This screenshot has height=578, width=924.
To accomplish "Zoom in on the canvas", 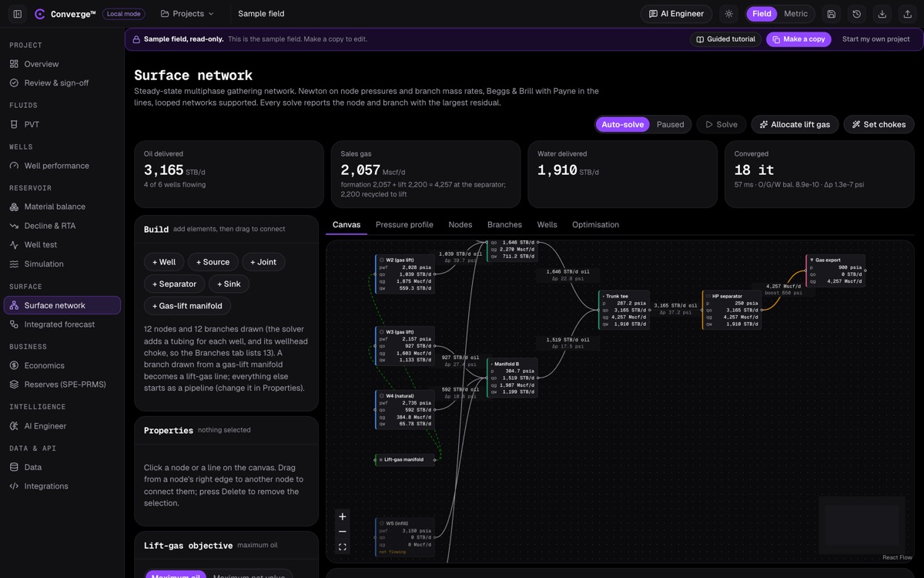I will 343,516.
